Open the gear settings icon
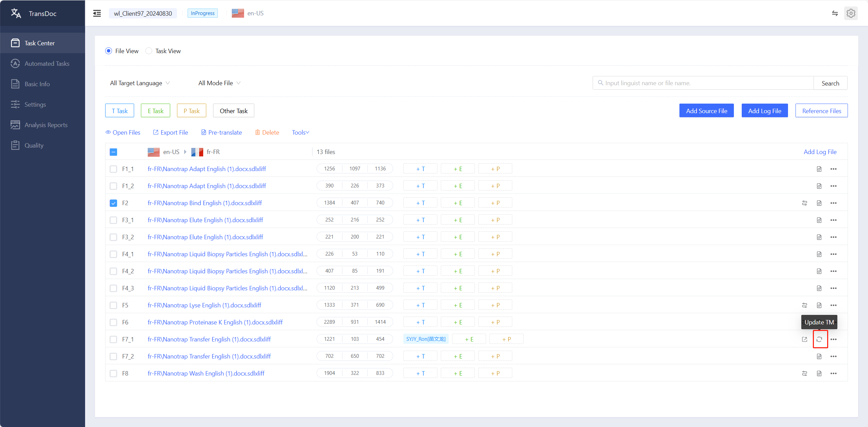The height and width of the screenshot is (427, 868). [x=851, y=13]
